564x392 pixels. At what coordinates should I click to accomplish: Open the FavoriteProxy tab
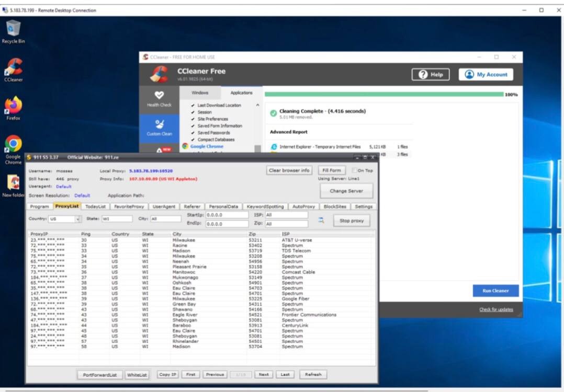[129, 206]
